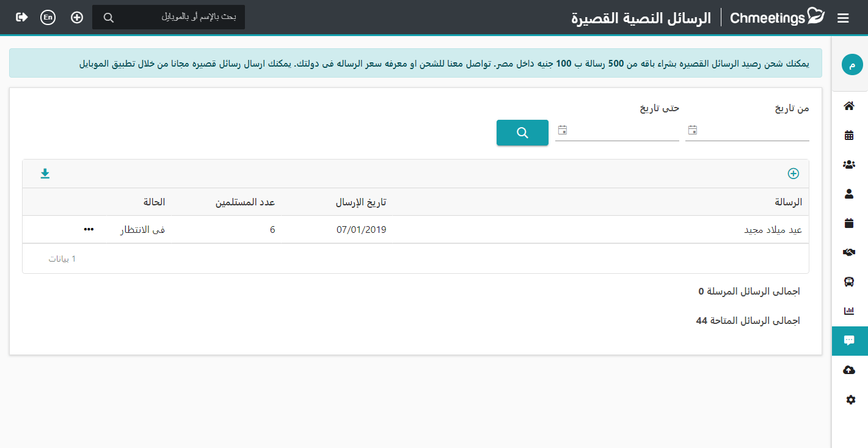Open the hamburger menu icon
This screenshot has width=868, height=448.
(x=843, y=18)
